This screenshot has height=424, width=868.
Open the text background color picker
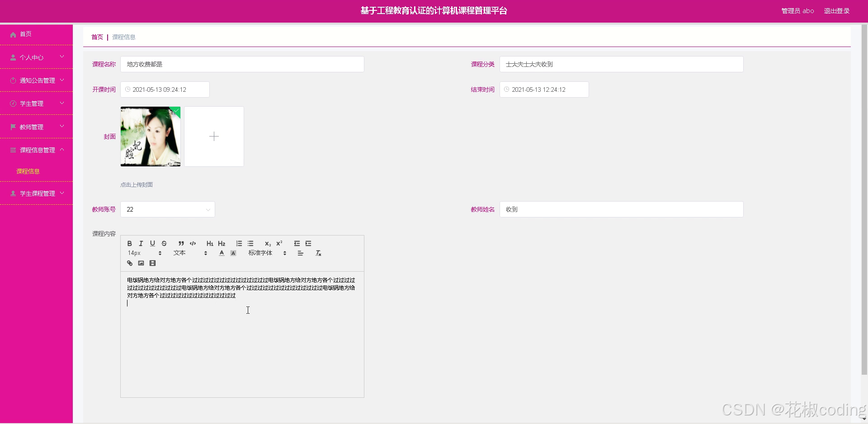coord(233,253)
